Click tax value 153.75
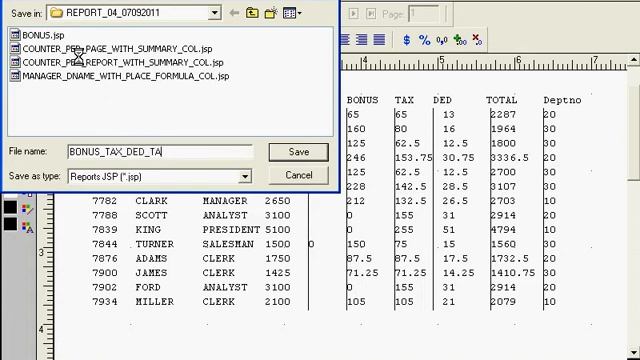This screenshot has width=640, height=360. [414, 158]
